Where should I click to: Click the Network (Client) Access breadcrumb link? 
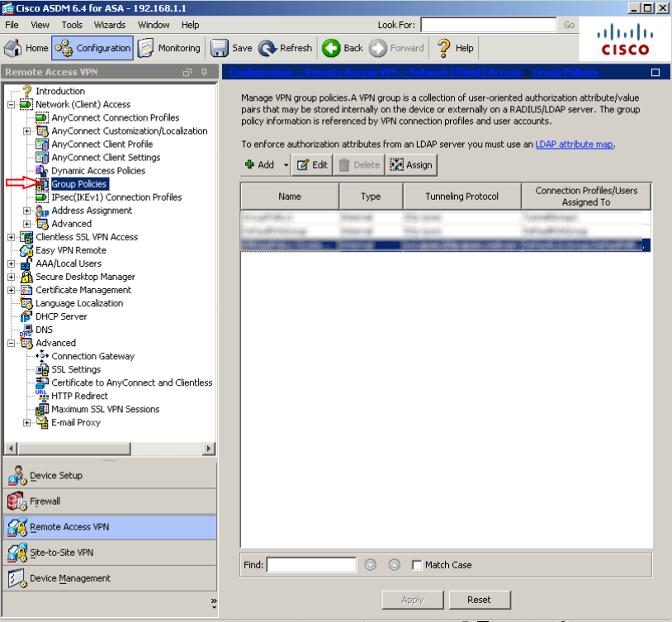(x=465, y=72)
